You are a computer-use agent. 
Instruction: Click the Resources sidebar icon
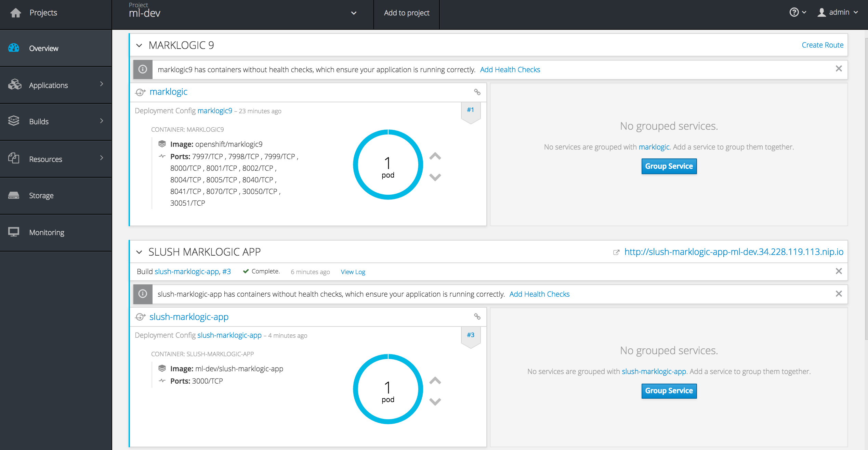15,158
